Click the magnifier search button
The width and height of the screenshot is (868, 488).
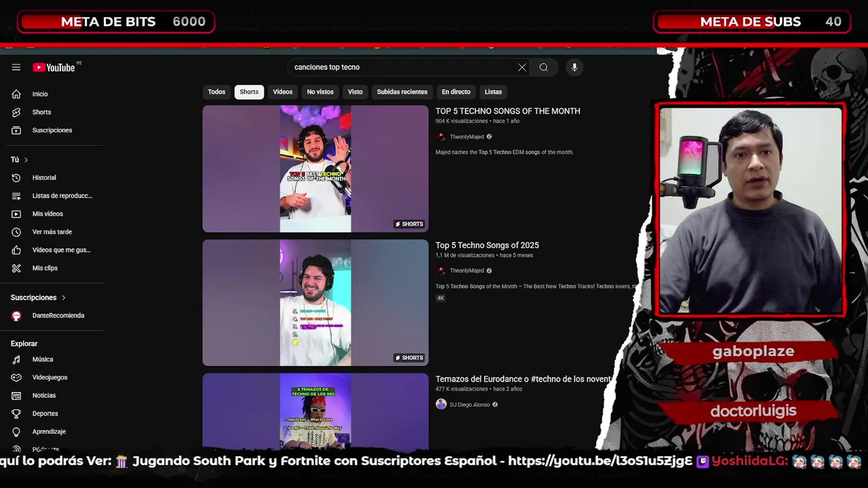click(544, 67)
